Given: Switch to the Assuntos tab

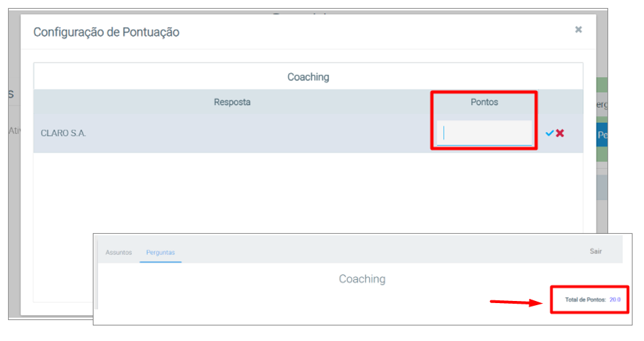Looking at the screenshot, I should [119, 252].
